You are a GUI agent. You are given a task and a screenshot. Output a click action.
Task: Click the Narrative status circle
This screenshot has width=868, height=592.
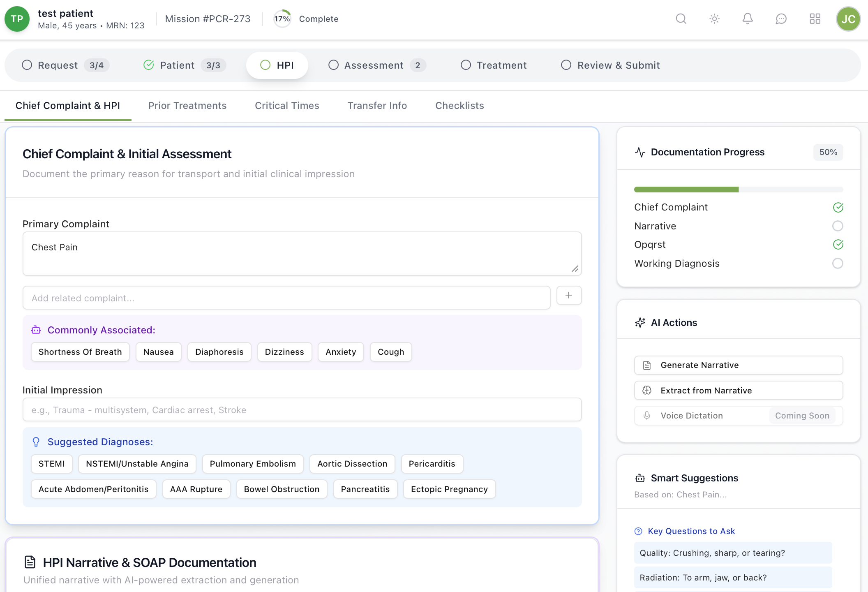(x=838, y=226)
